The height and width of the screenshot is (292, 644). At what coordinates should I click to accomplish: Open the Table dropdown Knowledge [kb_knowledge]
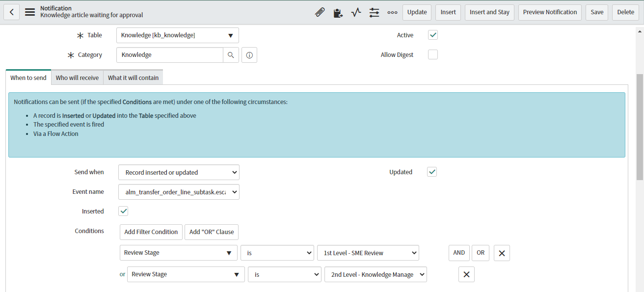(x=178, y=35)
